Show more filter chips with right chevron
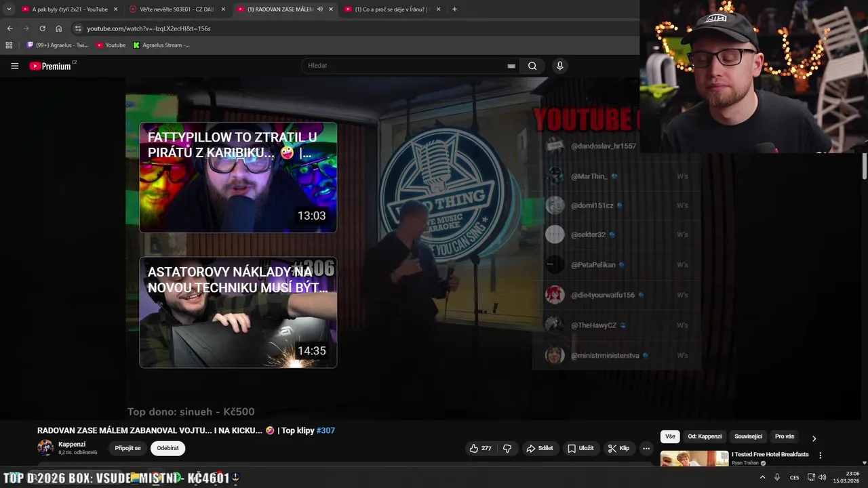 814,438
